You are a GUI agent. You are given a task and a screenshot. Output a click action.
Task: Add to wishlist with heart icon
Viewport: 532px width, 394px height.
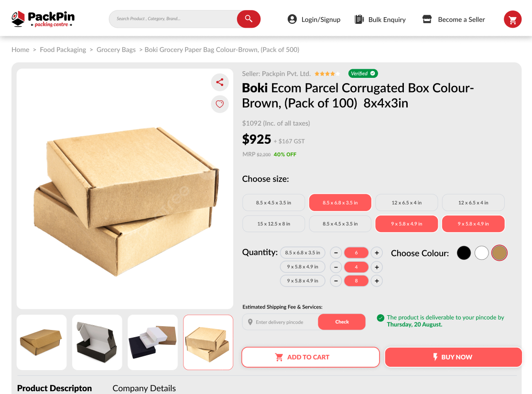220,104
